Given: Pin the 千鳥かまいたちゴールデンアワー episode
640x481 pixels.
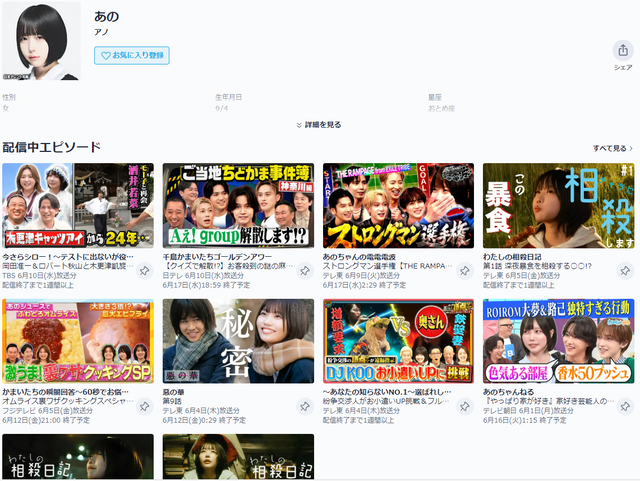Looking at the screenshot, I should (x=304, y=271).
